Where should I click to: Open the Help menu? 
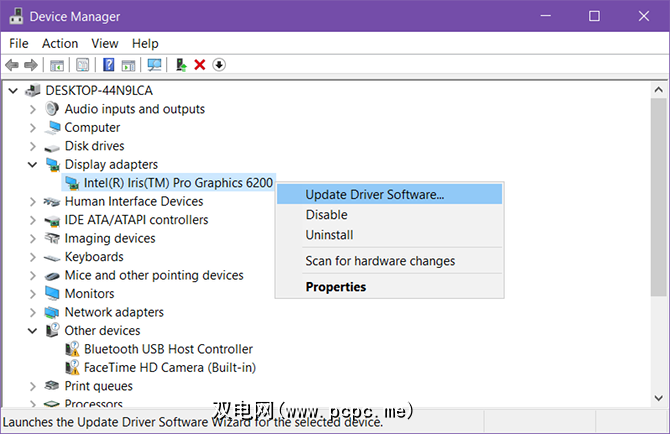click(x=145, y=44)
